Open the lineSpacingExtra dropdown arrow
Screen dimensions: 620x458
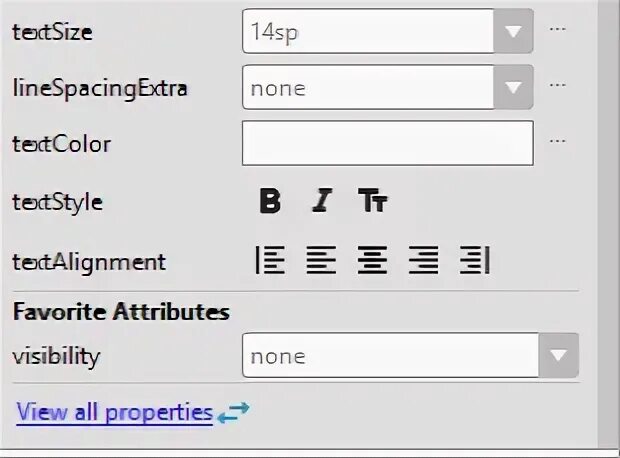(514, 88)
